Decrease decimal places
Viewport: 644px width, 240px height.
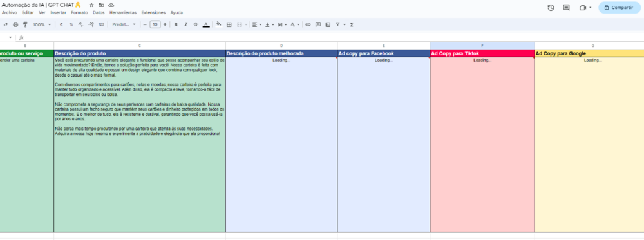pyautogui.click(x=81, y=24)
